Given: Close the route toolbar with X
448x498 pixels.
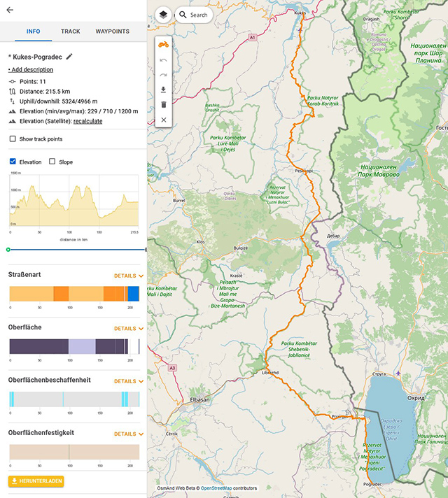Looking at the screenshot, I should (163, 120).
